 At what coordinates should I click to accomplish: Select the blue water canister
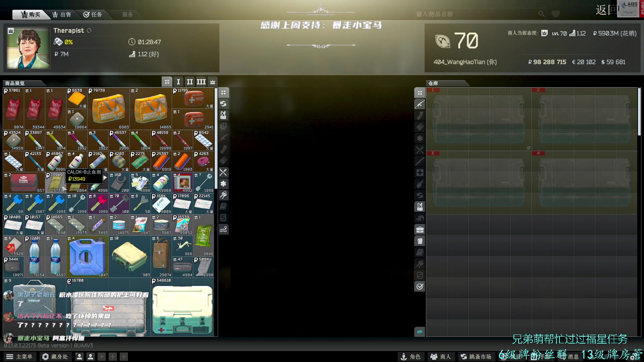pos(88,257)
